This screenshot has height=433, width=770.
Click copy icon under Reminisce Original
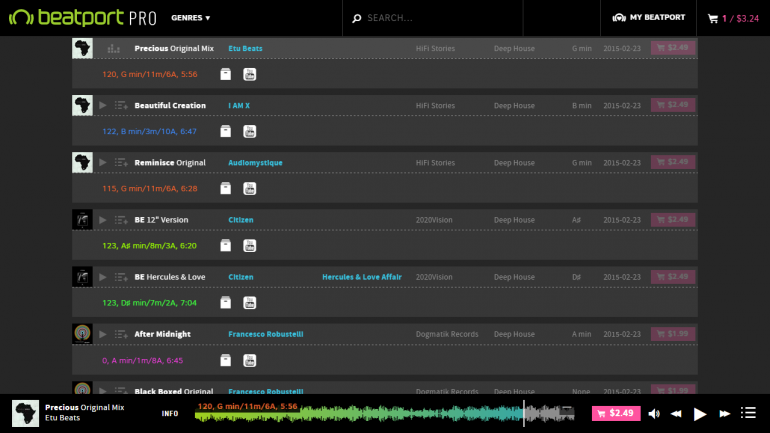tap(225, 189)
